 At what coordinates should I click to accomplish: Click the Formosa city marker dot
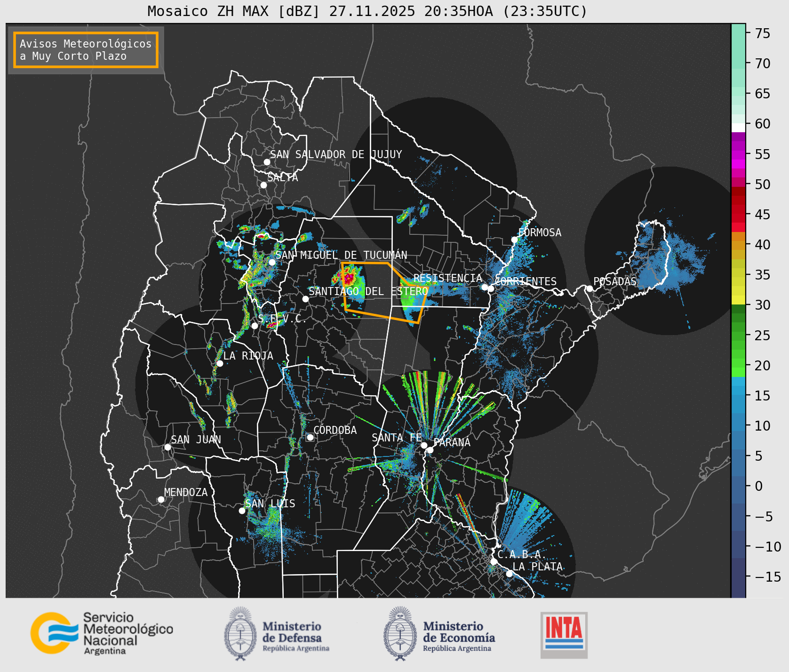tap(514, 240)
